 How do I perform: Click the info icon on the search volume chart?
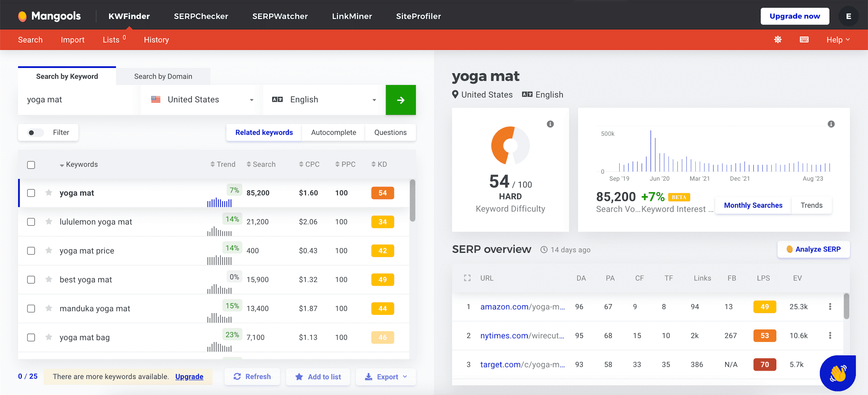click(x=831, y=124)
